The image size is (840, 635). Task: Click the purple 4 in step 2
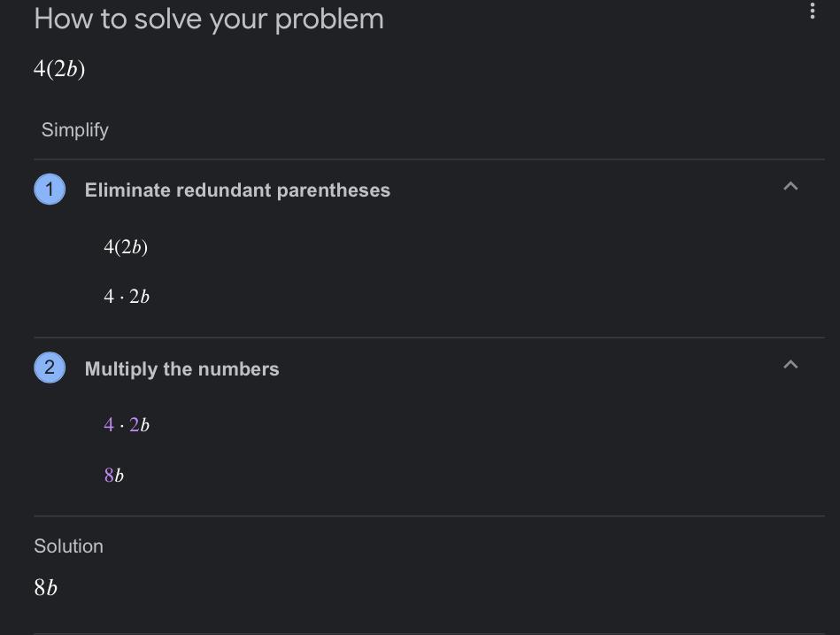109,425
